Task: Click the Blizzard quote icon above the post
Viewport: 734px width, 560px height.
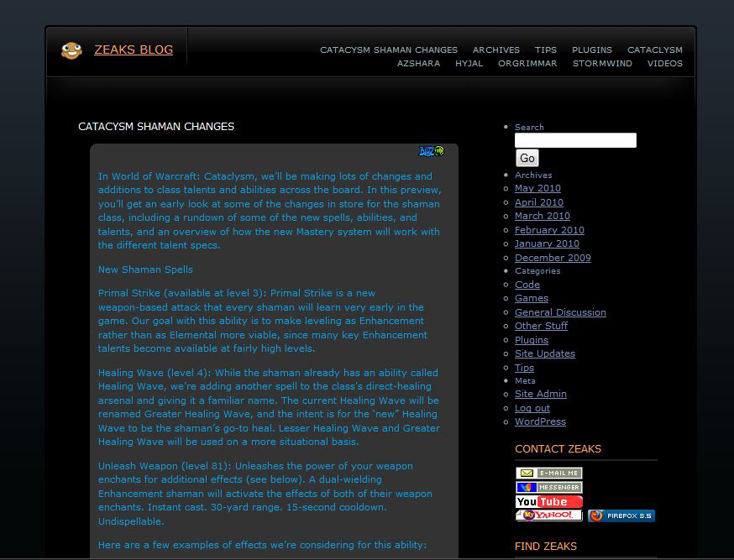Action: click(431, 150)
